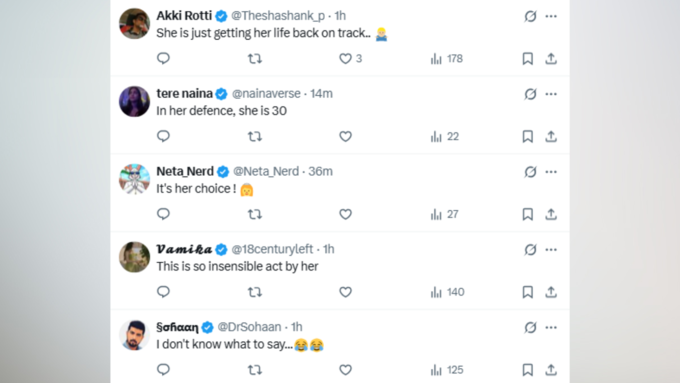Retweet §ohaan's "I don't know what to say" post
Viewport: 680px width, 383px height.
click(255, 370)
